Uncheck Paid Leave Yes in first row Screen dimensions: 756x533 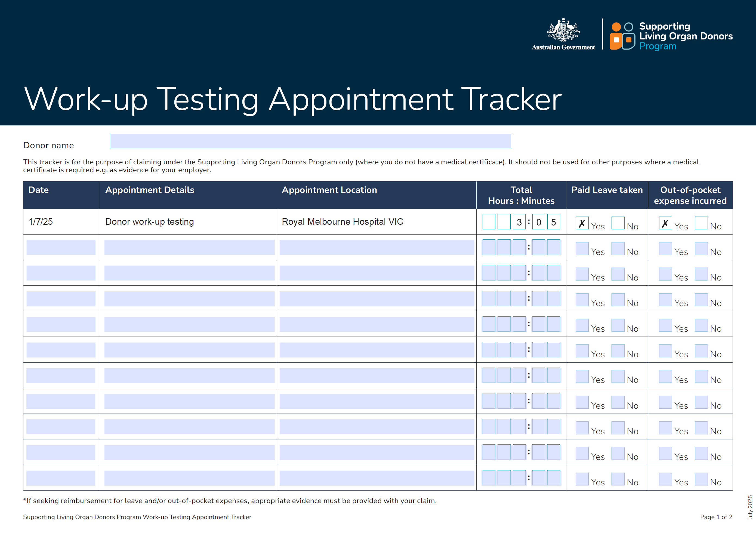point(582,223)
